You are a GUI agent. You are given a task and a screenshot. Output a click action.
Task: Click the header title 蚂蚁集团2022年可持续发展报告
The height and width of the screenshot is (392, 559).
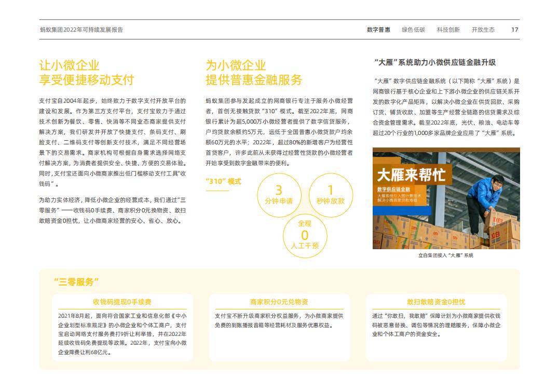click(81, 30)
